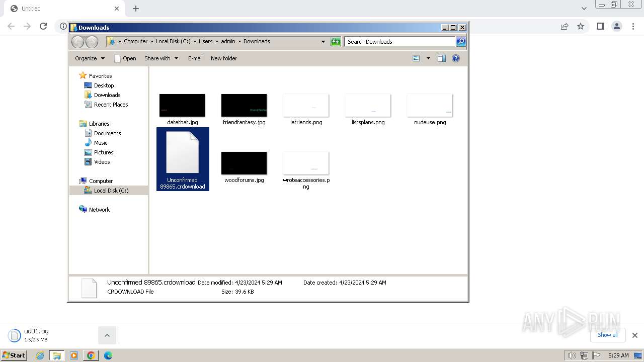This screenshot has width=644, height=362.
Task: Toggle the Chrome side panel icon
Action: tap(600, 26)
